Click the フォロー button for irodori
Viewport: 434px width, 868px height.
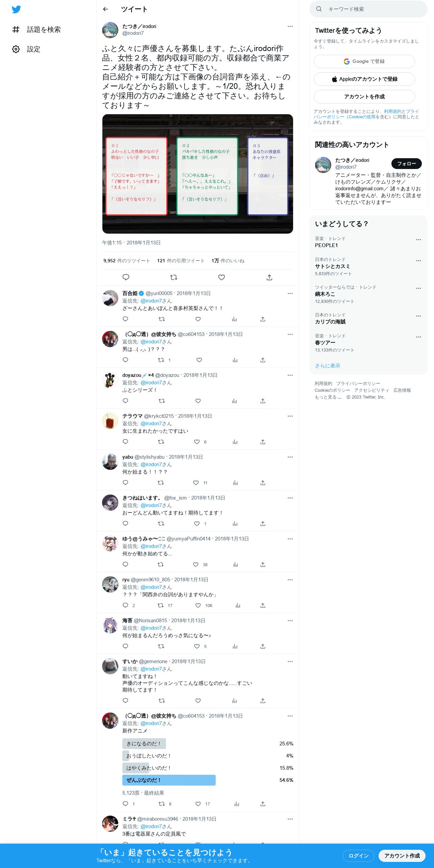pos(406,164)
